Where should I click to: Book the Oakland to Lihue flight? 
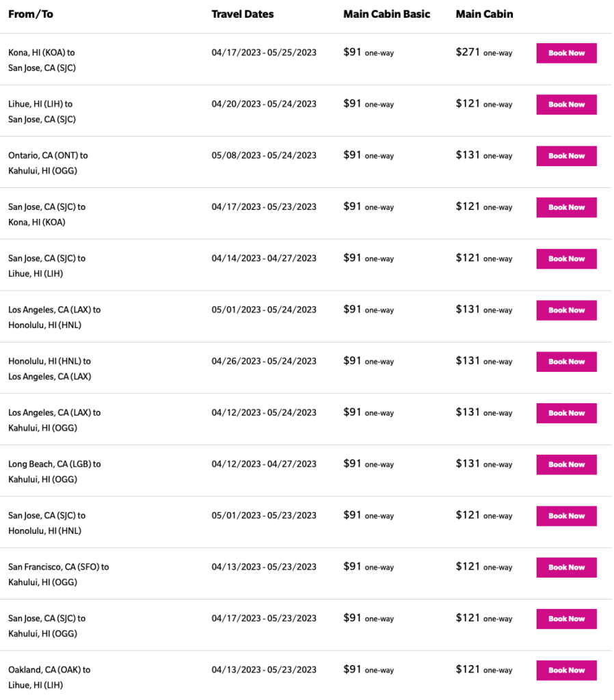[x=566, y=670]
